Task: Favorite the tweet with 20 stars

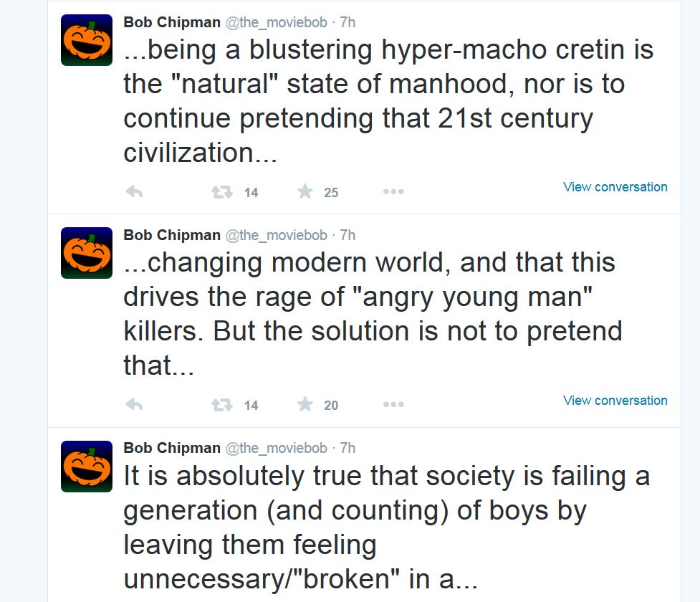Action: tap(305, 404)
